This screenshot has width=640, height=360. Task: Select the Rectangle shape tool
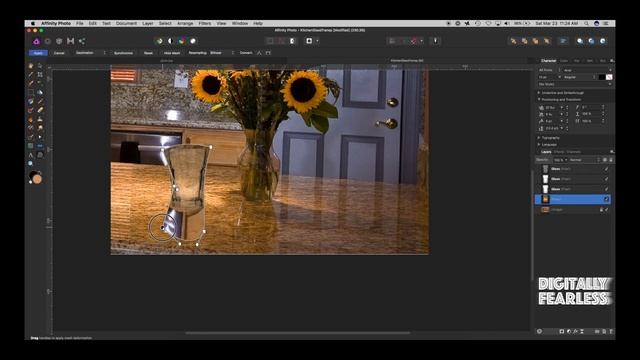point(31,146)
